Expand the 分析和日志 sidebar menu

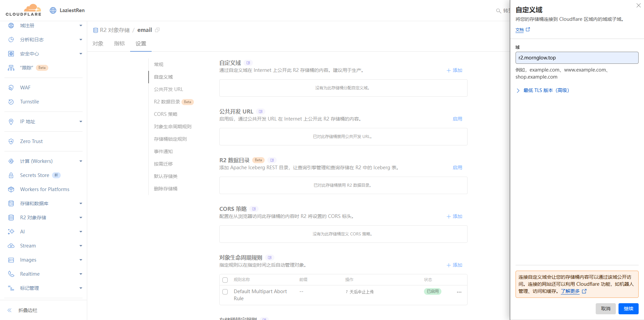coord(80,40)
